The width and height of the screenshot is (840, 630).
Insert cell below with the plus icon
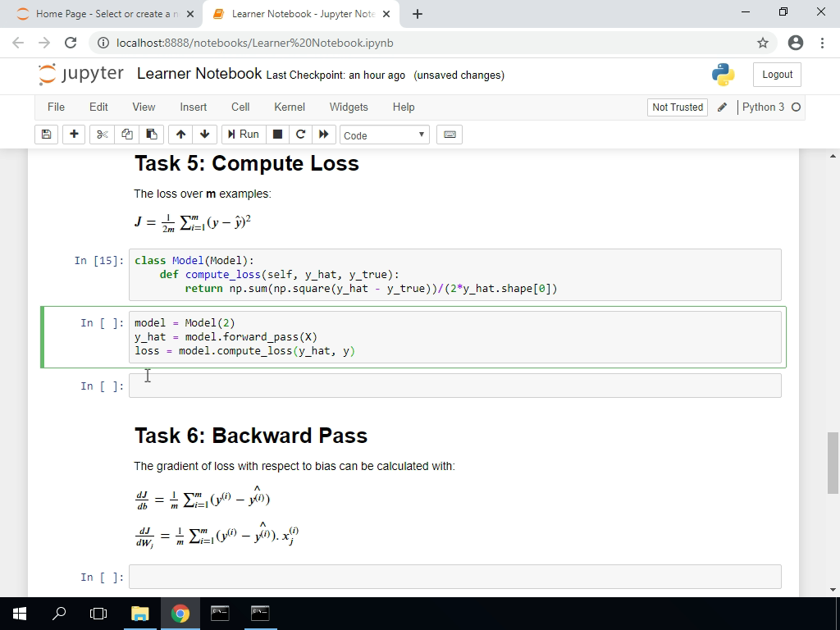pyautogui.click(x=74, y=135)
